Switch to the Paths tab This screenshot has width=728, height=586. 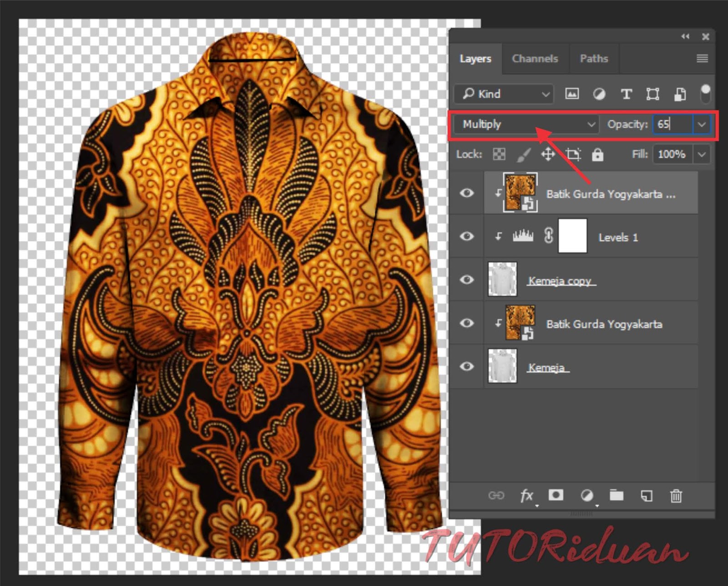593,58
